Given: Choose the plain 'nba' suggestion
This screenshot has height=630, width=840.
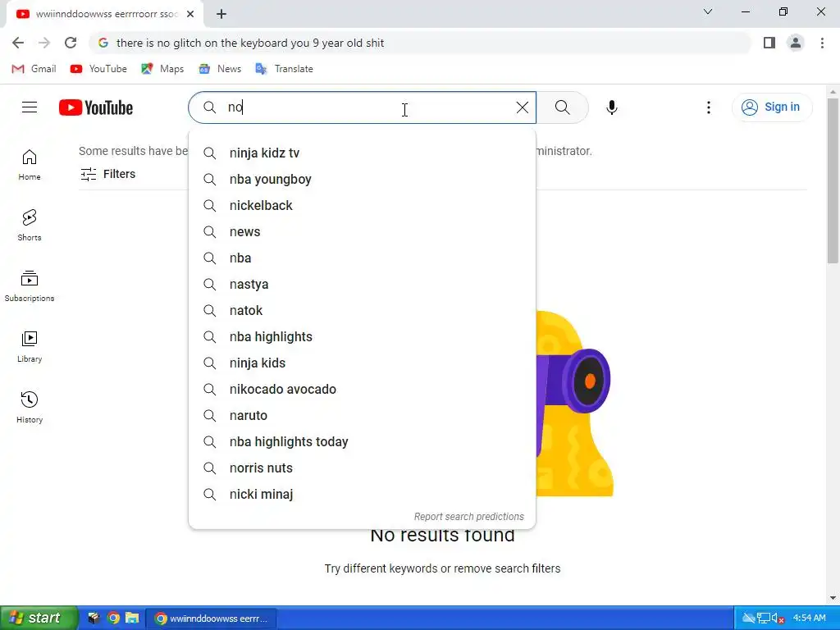Looking at the screenshot, I should 362,258.
